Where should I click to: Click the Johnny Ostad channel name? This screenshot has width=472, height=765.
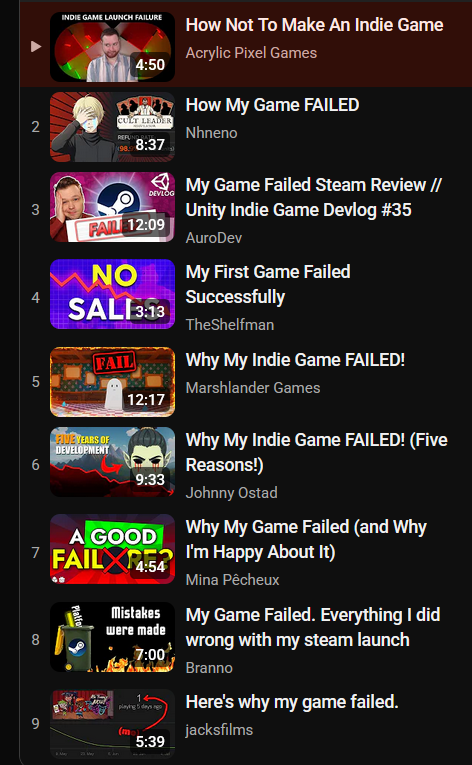pos(231,493)
